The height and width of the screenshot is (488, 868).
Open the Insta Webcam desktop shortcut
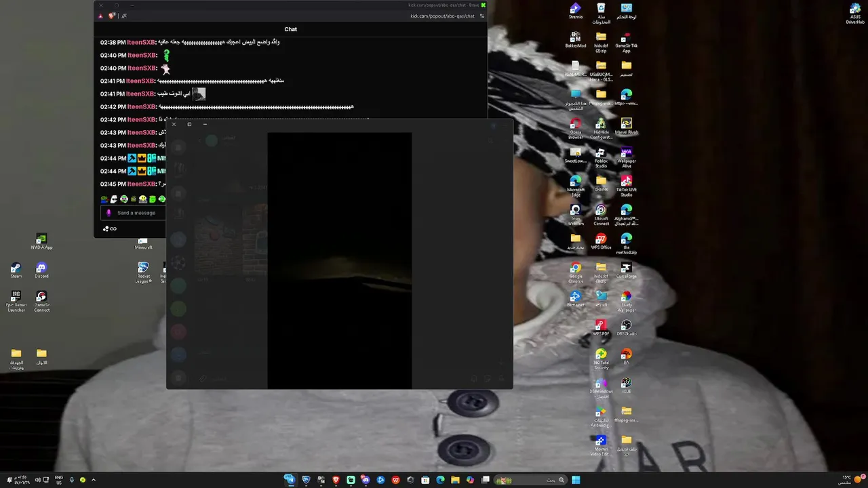(576, 215)
